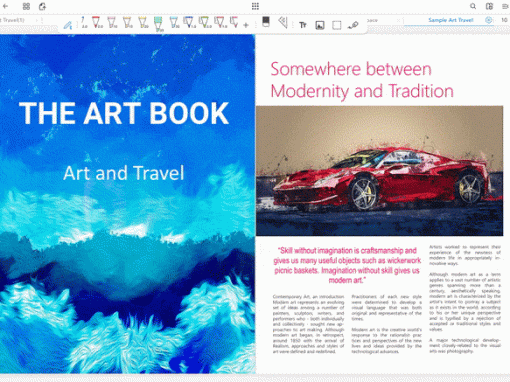Open the outline list menu icon
Screen dimensions: 510x382
[x=505, y=6]
